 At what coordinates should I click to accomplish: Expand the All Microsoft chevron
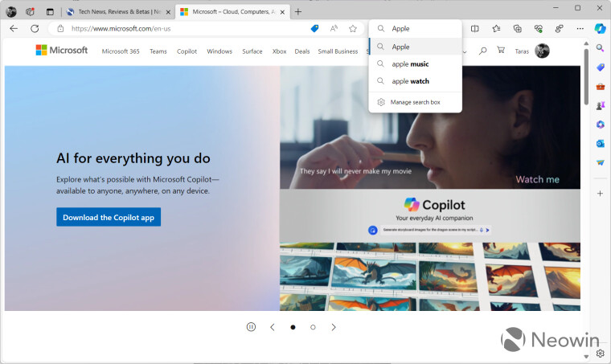(x=465, y=51)
